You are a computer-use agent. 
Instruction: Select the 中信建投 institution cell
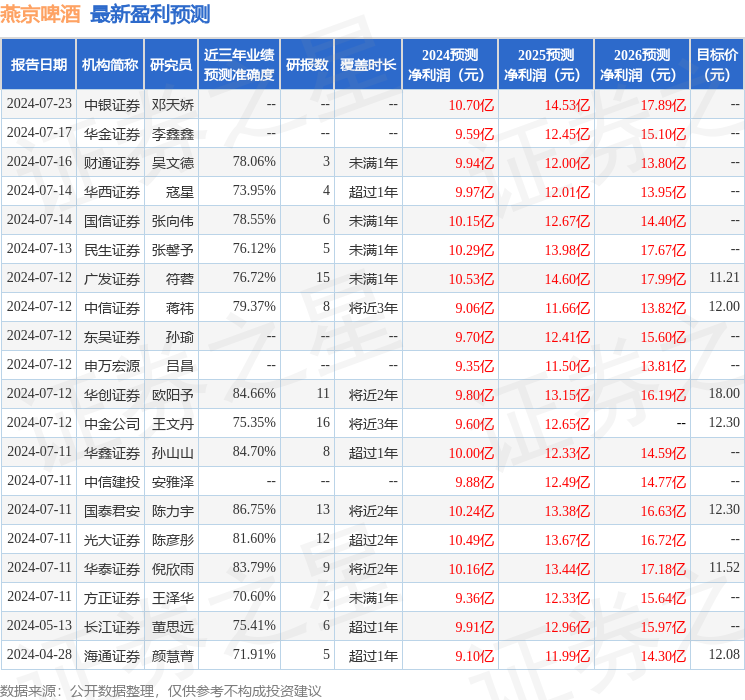tap(112, 481)
